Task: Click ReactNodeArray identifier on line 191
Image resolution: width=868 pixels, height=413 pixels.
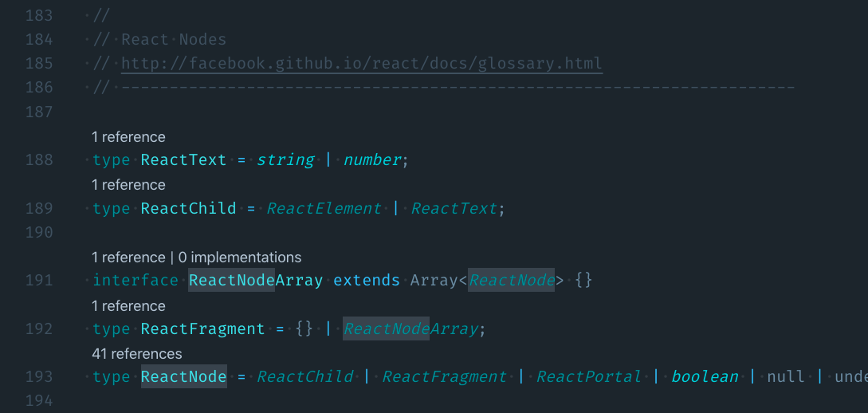Action: pyautogui.click(x=256, y=280)
